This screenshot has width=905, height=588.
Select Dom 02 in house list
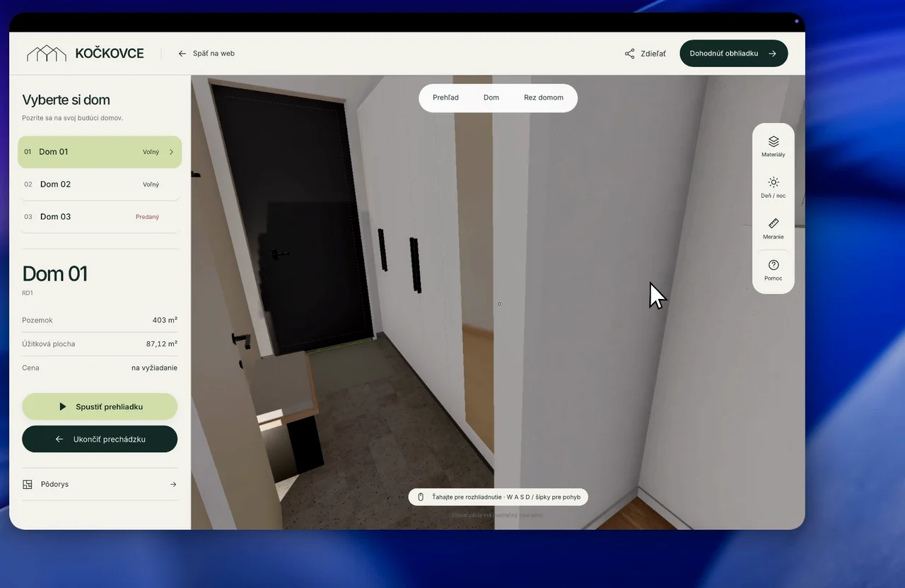pos(100,184)
